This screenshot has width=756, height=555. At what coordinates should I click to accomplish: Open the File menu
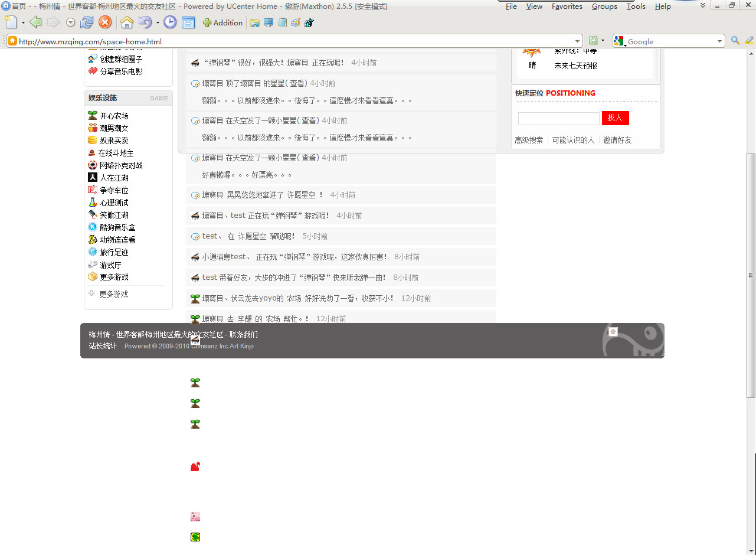click(x=511, y=6)
